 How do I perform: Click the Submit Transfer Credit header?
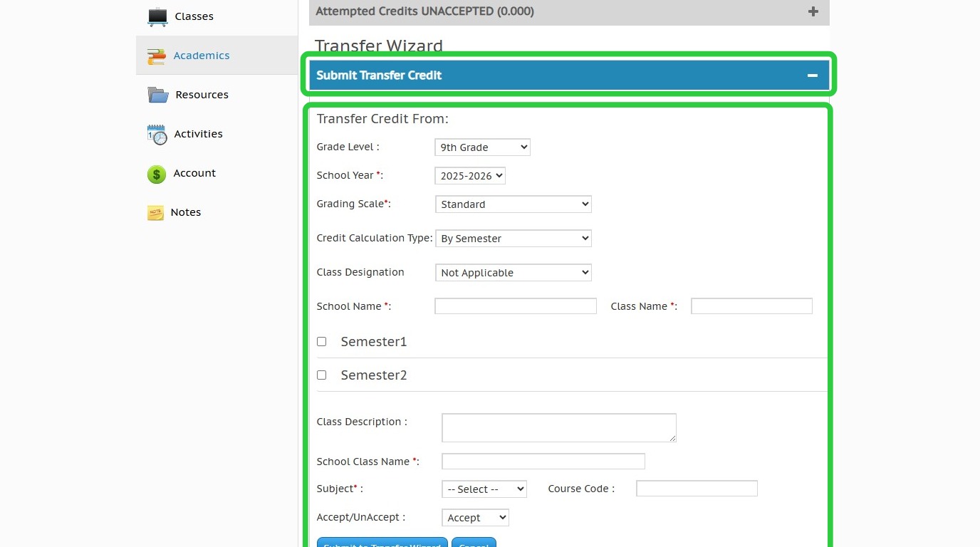point(569,75)
